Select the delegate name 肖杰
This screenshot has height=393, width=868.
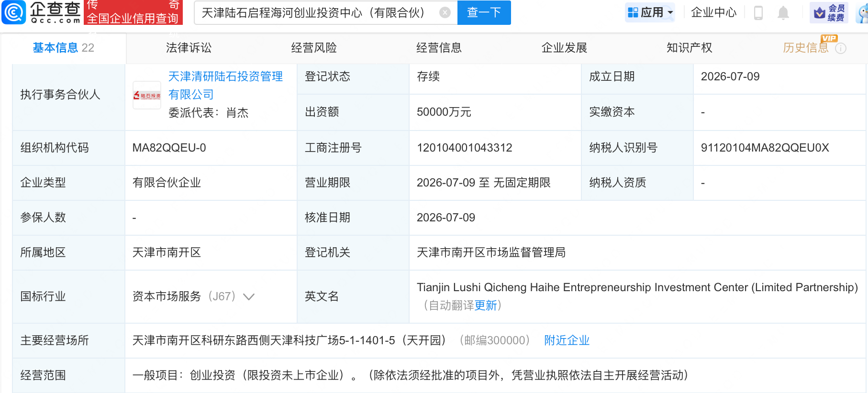point(237,113)
